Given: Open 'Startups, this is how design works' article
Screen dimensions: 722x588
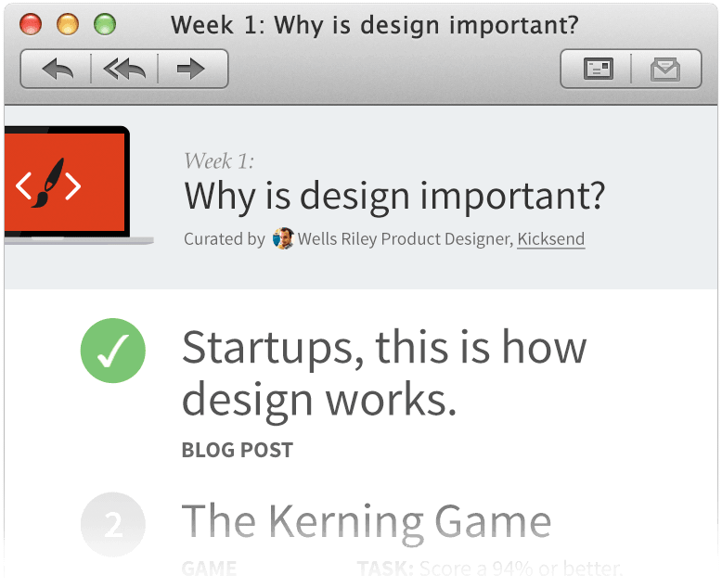Looking at the screenshot, I should tap(383, 373).
